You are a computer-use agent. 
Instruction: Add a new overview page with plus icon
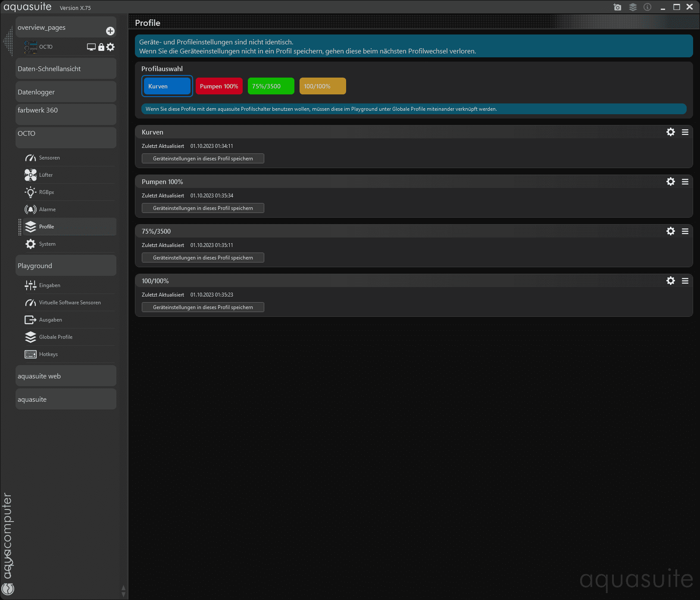pos(110,31)
